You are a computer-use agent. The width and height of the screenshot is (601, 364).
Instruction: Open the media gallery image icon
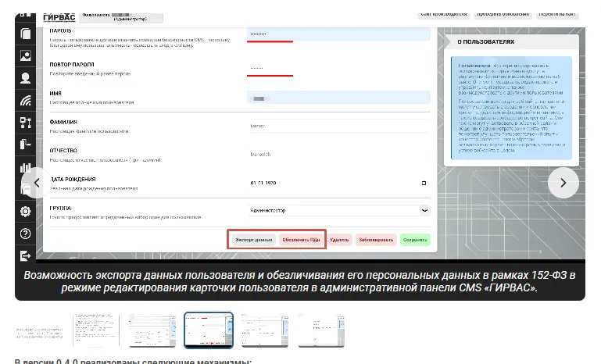click(25, 56)
